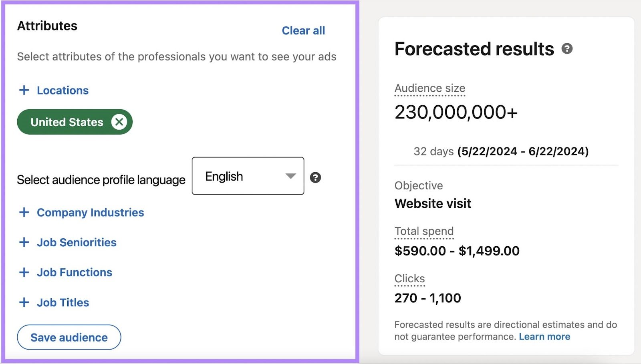
Task: Click the Save audience button
Action: pos(69,337)
